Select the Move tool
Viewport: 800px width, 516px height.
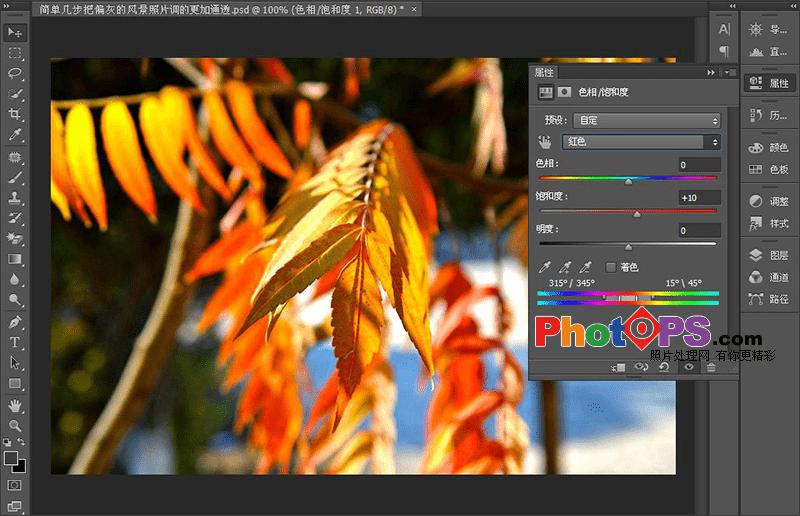[15, 32]
